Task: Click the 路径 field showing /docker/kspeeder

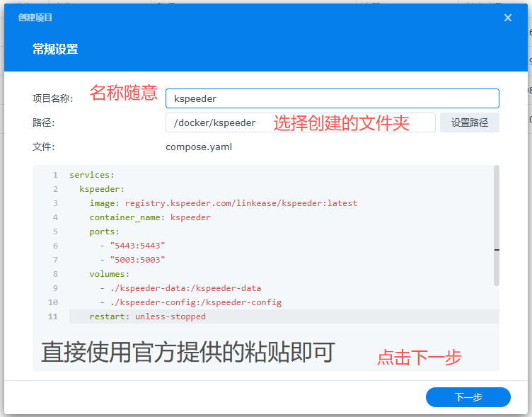Action: click(x=219, y=122)
